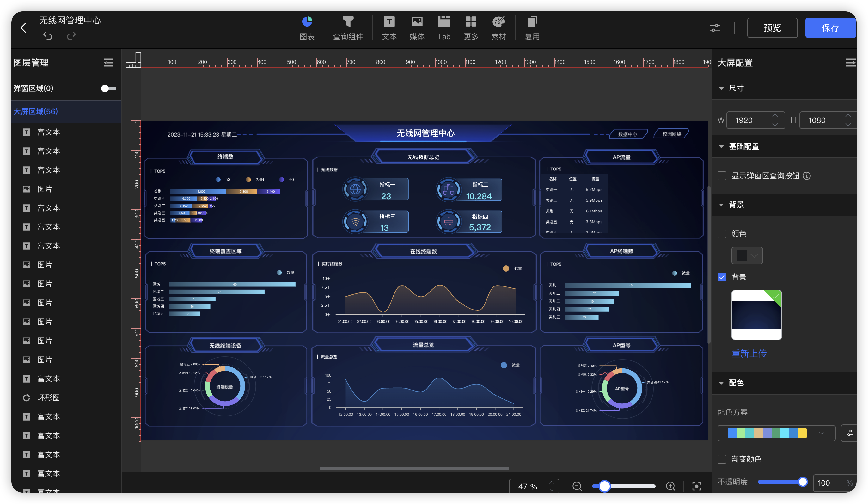Collapse the 图层管理 panel
868x504 pixels.
[108, 63]
